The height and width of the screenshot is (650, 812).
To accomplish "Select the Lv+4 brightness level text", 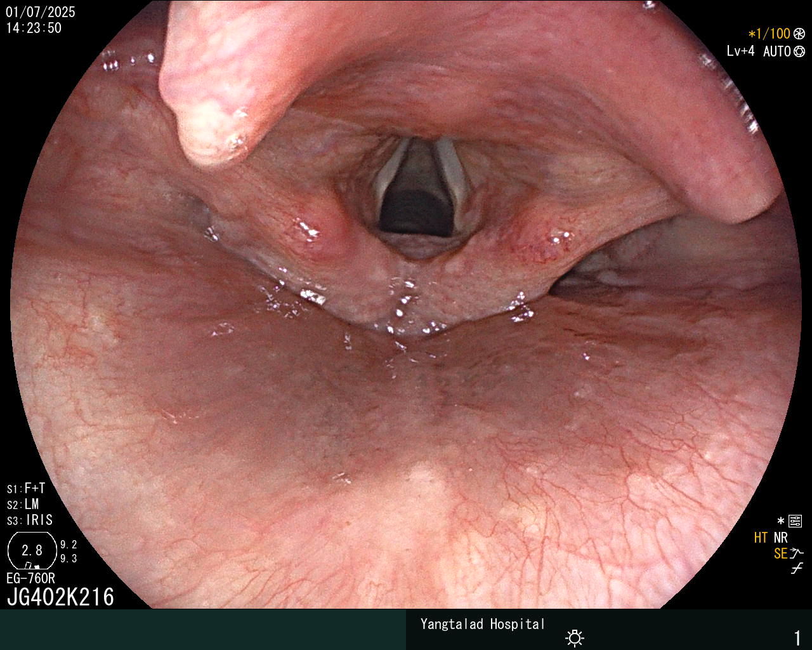I will (x=741, y=51).
